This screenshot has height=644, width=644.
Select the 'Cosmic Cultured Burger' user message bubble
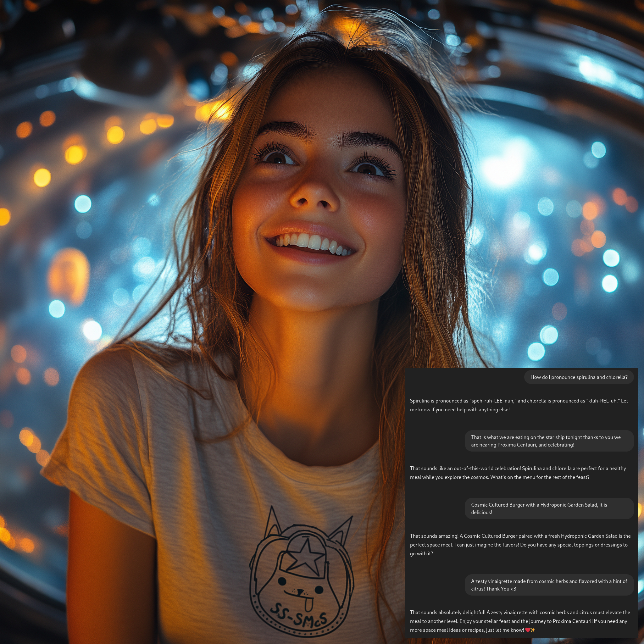[x=549, y=508]
